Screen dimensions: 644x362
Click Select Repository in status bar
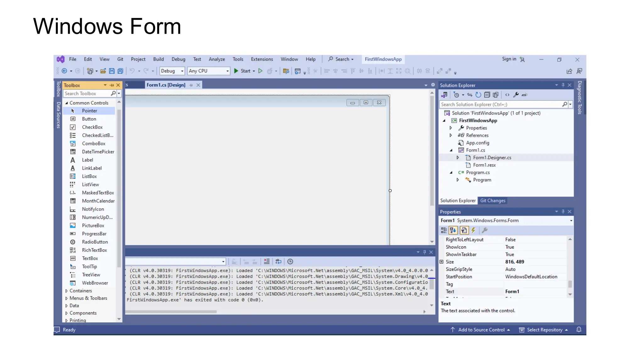(543, 330)
